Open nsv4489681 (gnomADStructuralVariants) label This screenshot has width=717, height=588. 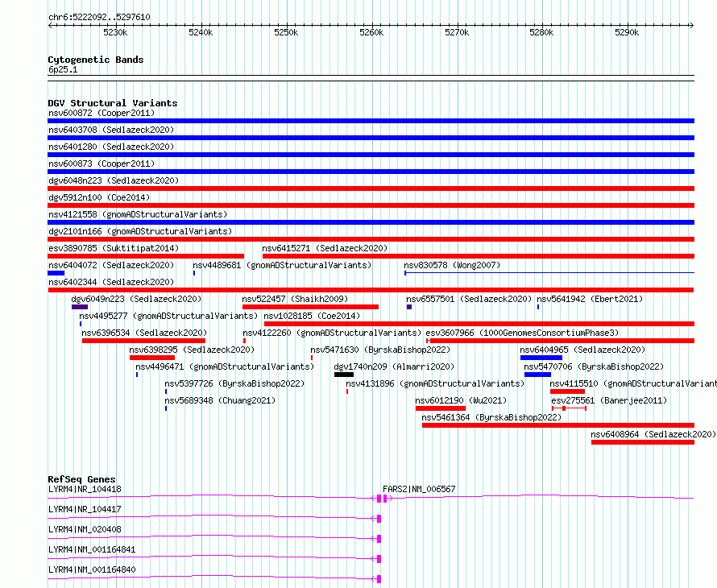coord(282,265)
